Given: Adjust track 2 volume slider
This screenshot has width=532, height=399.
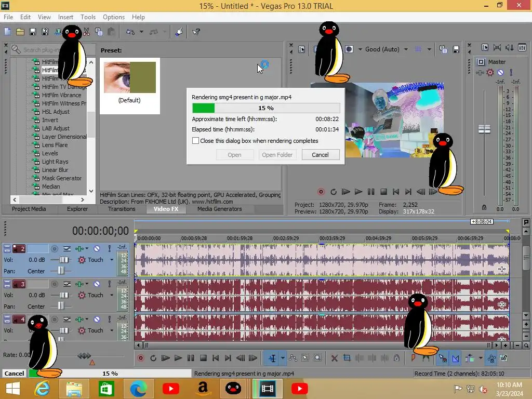Looking at the screenshot, I should click(x=64, y=260).
